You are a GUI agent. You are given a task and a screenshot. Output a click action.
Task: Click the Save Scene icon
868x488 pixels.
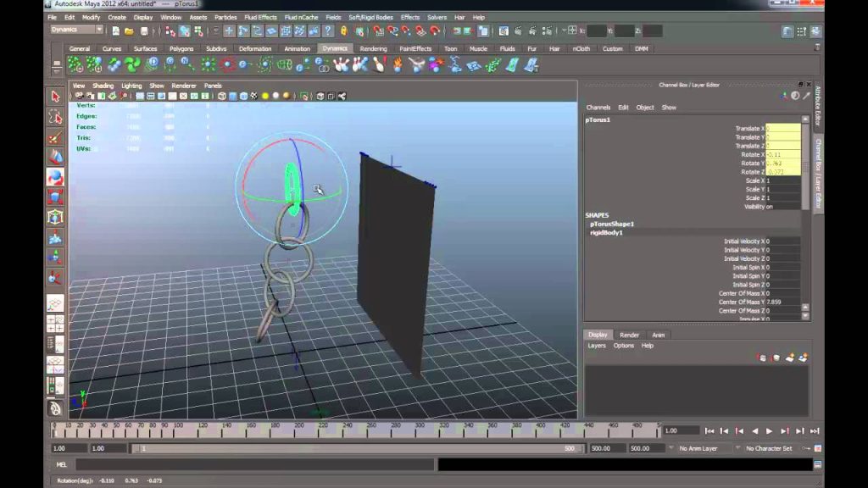[144, 31]
